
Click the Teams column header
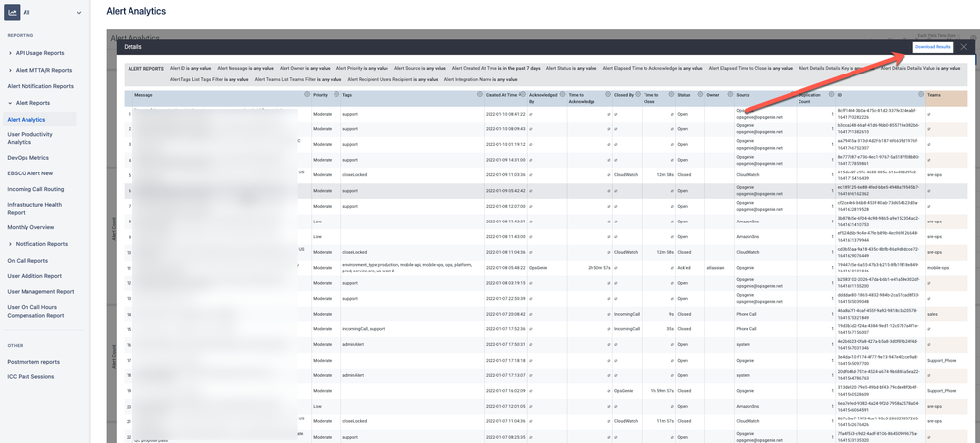pos(934,95)
